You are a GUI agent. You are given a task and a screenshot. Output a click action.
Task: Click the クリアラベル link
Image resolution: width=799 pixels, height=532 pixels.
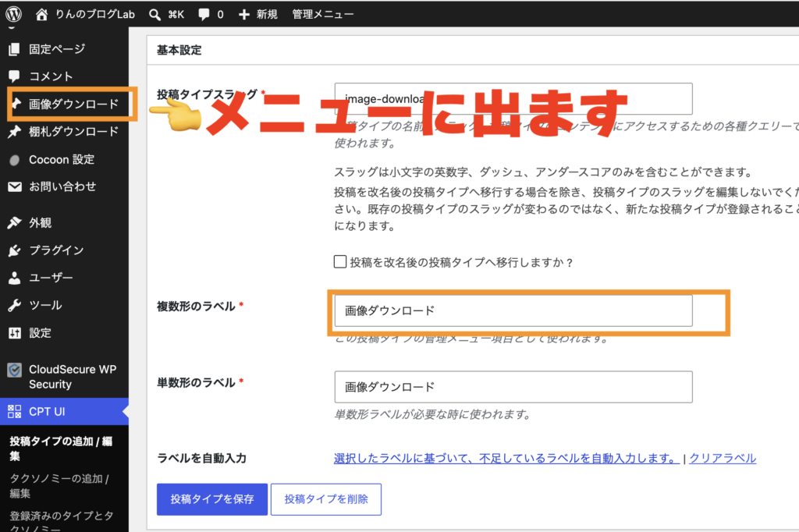(723, 458)
